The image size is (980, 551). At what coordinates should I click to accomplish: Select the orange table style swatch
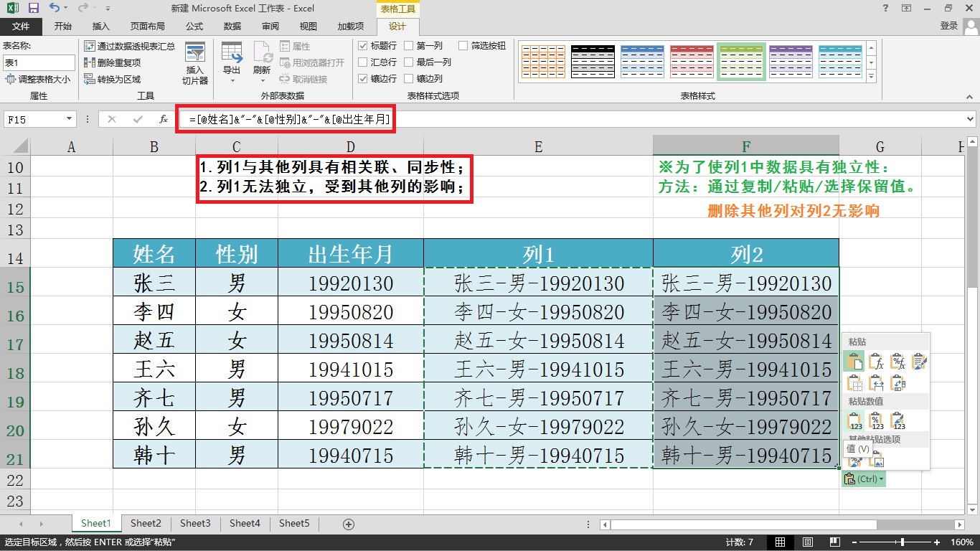[543, 62]
